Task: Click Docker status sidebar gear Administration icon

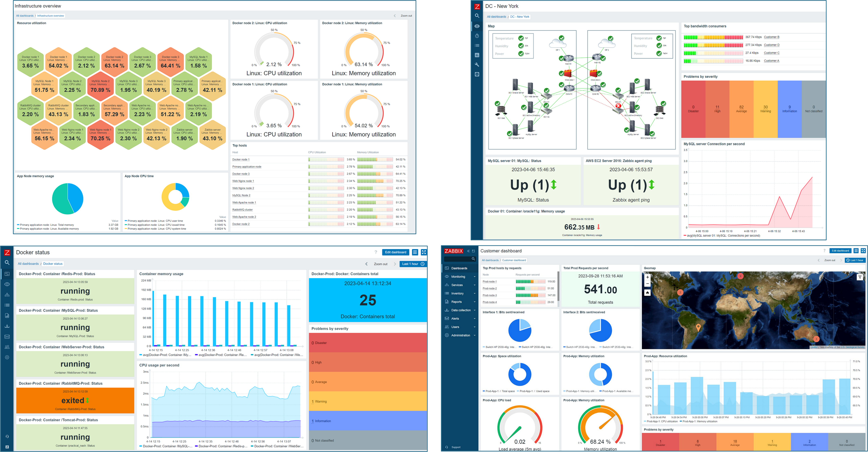Action: pos(7,357)
